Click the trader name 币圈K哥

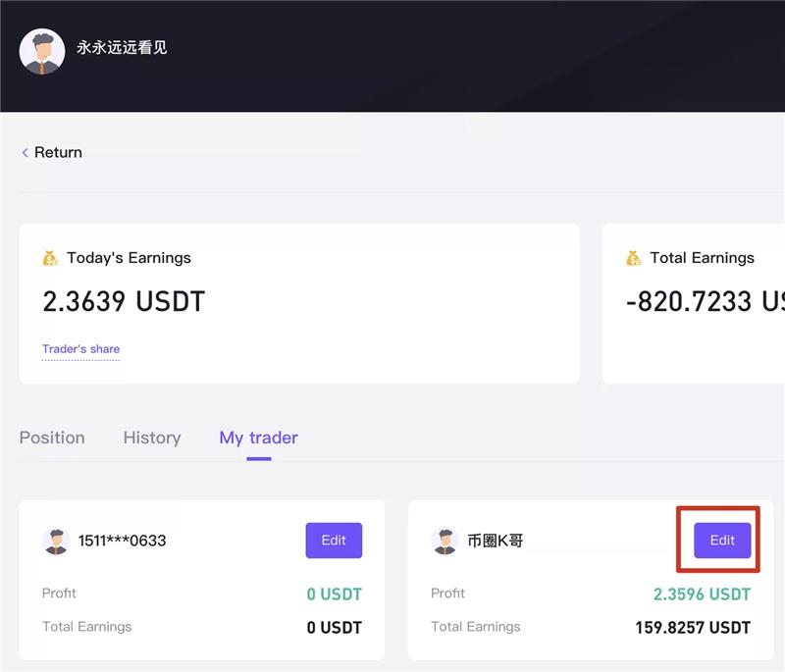[496, 541]
